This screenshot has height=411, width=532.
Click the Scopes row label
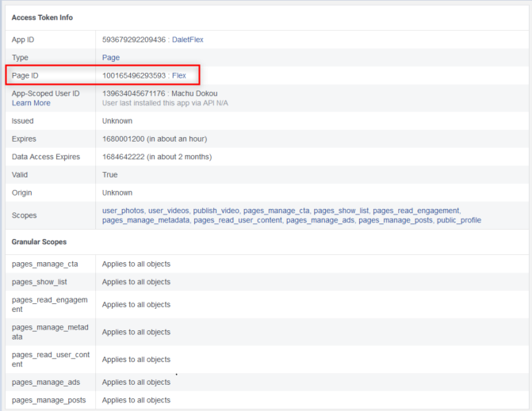pos(24,215)
